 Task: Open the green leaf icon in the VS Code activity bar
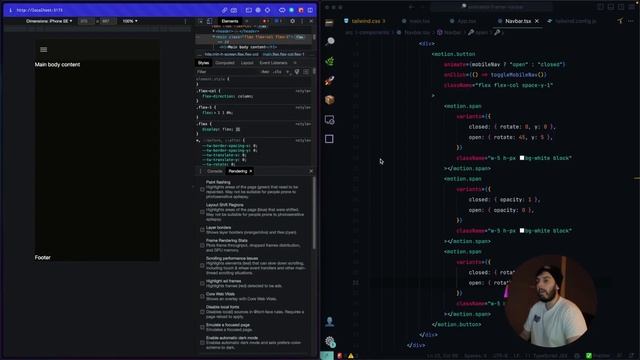(x=330, y=61)
